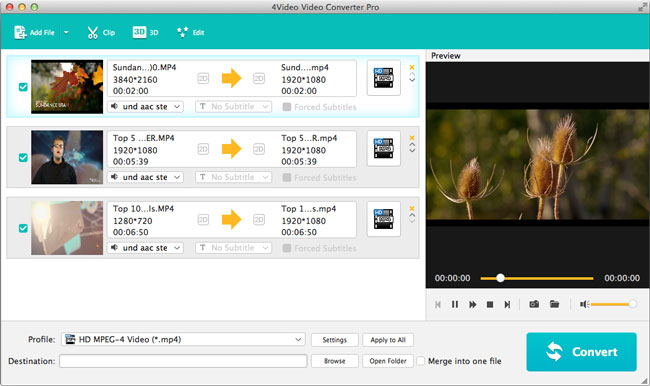Open No Subtitle dropdown for Top 10 video

coord(233,248)
